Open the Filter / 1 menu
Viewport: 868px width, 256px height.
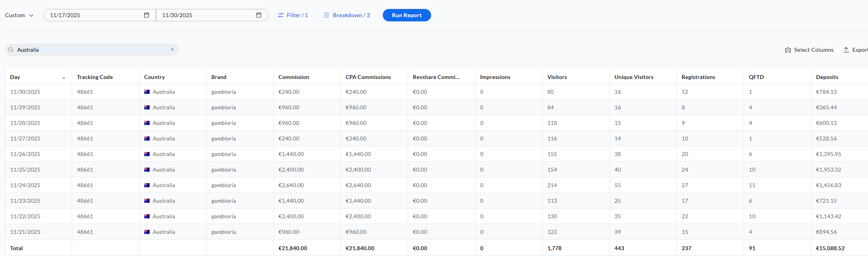297,15
